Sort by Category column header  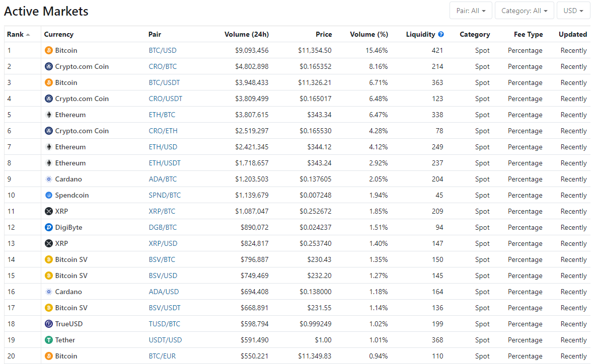[475, 34]
